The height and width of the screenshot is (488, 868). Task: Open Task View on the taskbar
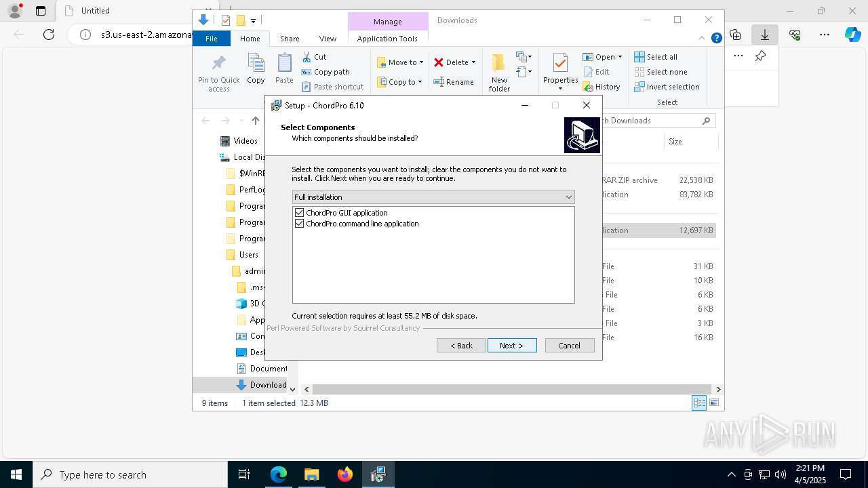point(244,474)
